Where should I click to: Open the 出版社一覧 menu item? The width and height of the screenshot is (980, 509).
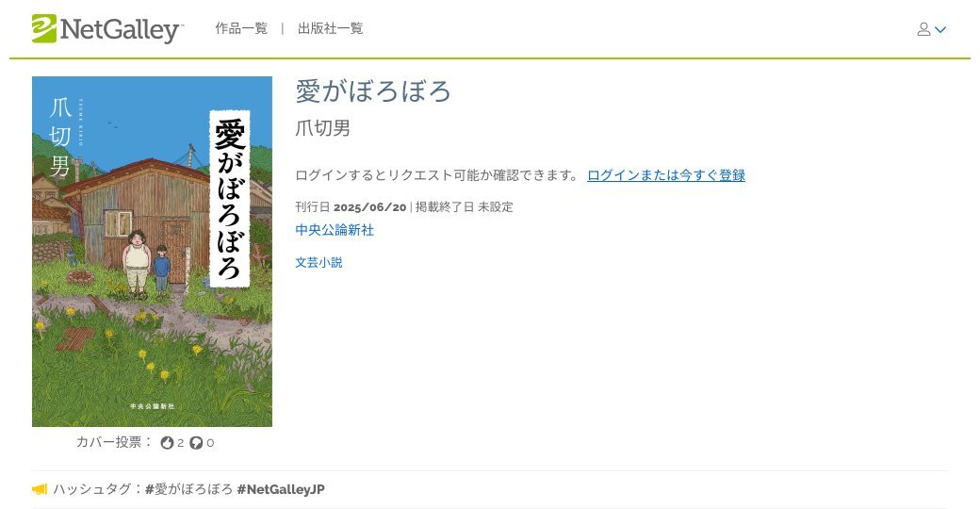[330, 29]
